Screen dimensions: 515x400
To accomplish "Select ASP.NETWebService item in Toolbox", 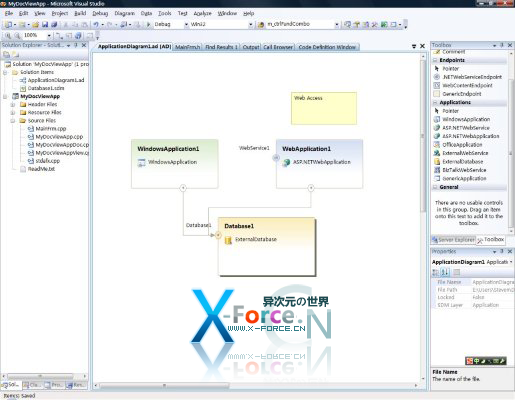I will tap(466, 128).
